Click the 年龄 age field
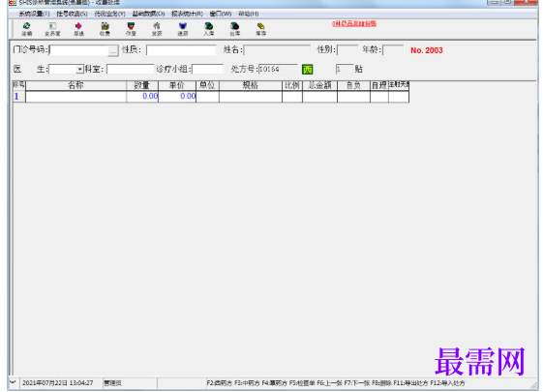This screenshot has height=392, width=543. (x=393, y=50)
